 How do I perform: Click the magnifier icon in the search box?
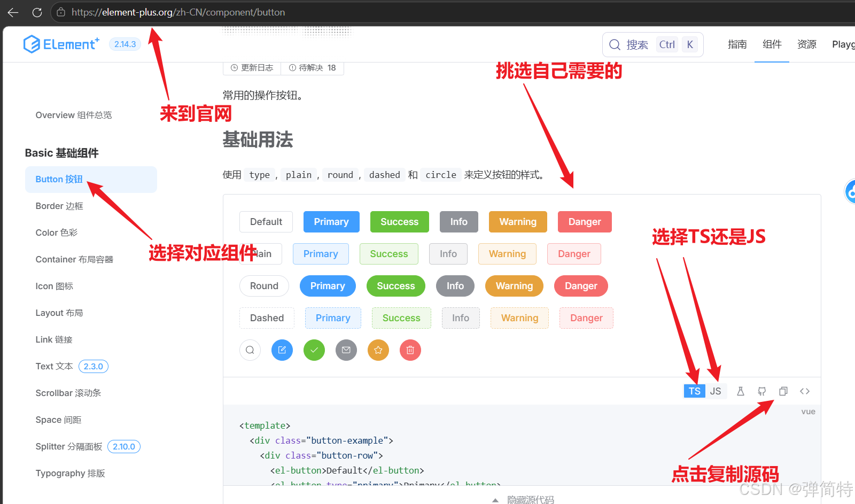click(615, 44)
